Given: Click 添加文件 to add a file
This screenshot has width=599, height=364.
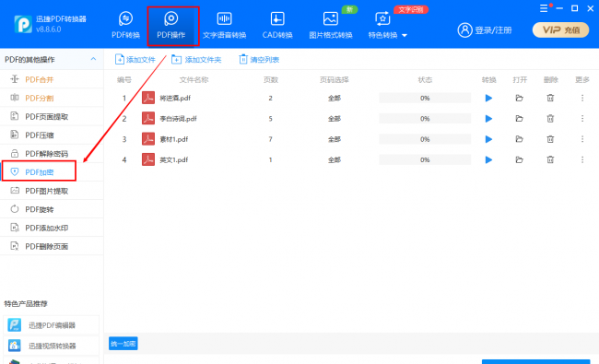Looking at the screenshot, I should click(135, 60).
